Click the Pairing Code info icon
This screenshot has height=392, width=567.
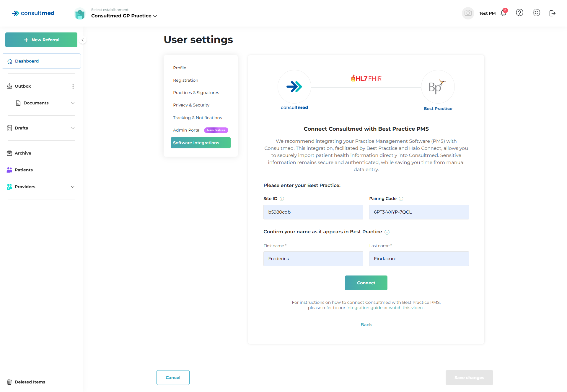click(401, 199)
